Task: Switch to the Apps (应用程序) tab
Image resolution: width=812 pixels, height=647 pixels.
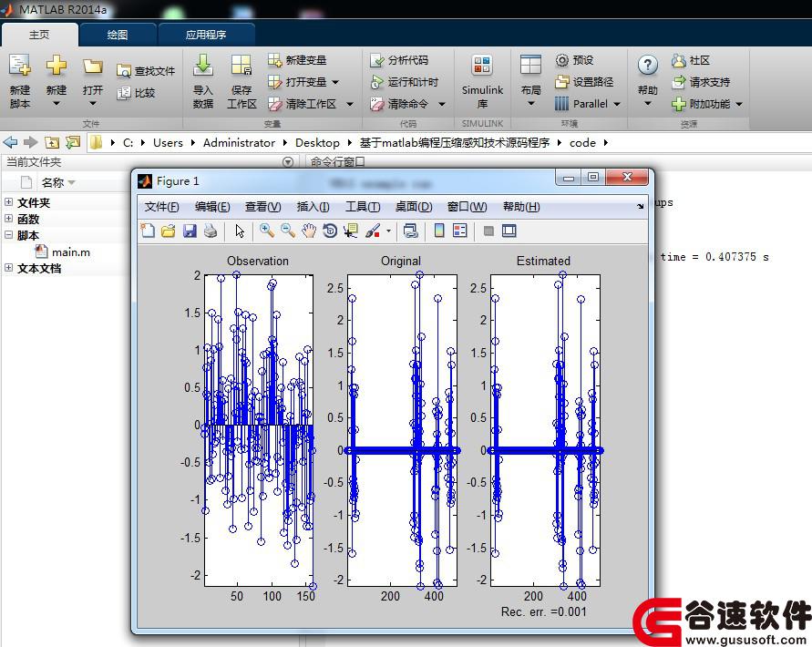Action: tap(206, 35)
